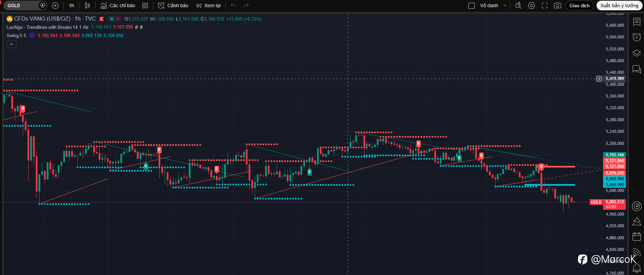Toggle the market status dot beside TVC
The height and width of the screenshot is (275, 644).
pos(112,19)
